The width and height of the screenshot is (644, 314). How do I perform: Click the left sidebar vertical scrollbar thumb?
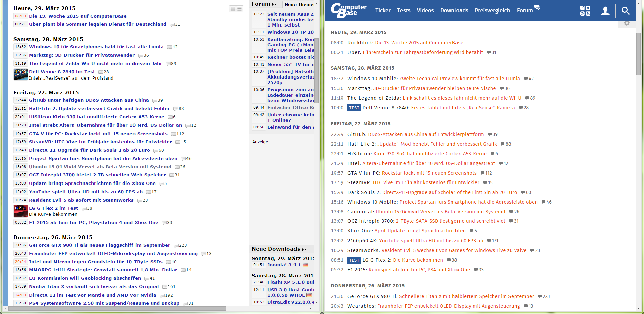tap(316, 70)
